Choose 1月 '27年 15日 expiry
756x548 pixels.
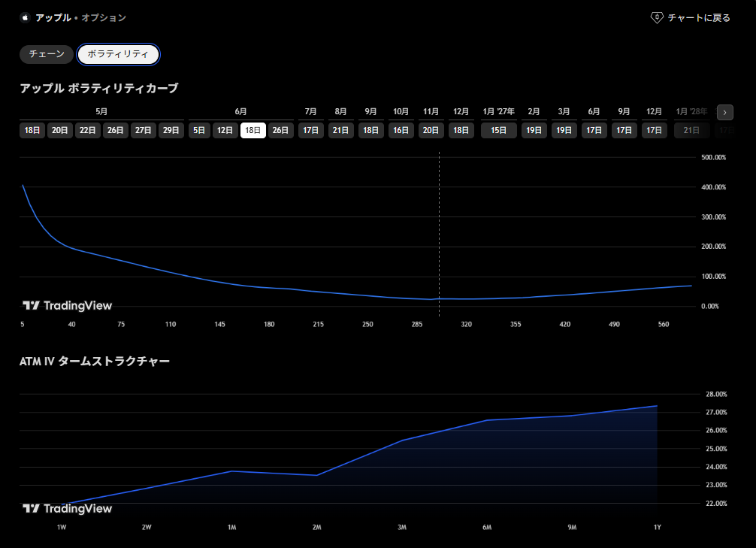click(498, 130)
